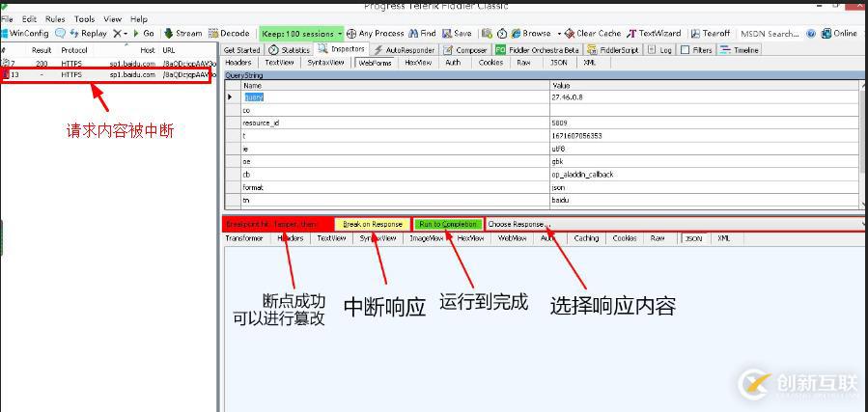This screenshot has width=868, height=412.
Task: Toggle Decode in the toolbar
Action: coord(229,33)
